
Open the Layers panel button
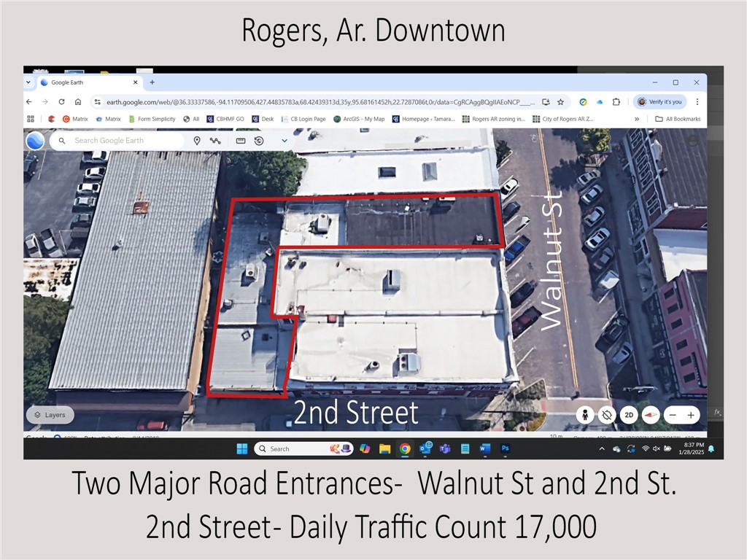pos(50,415)
